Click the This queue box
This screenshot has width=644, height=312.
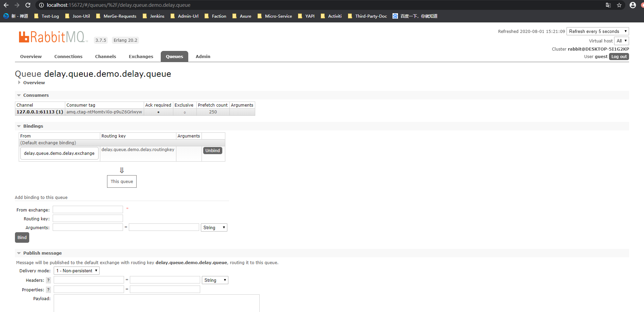point(122,181)
